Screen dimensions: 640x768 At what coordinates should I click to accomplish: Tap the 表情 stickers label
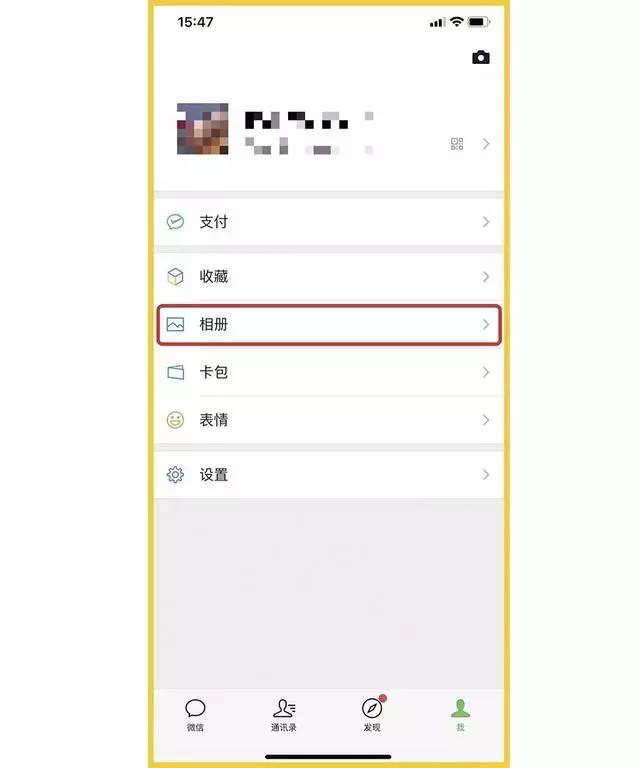click(x=213, y=420)
